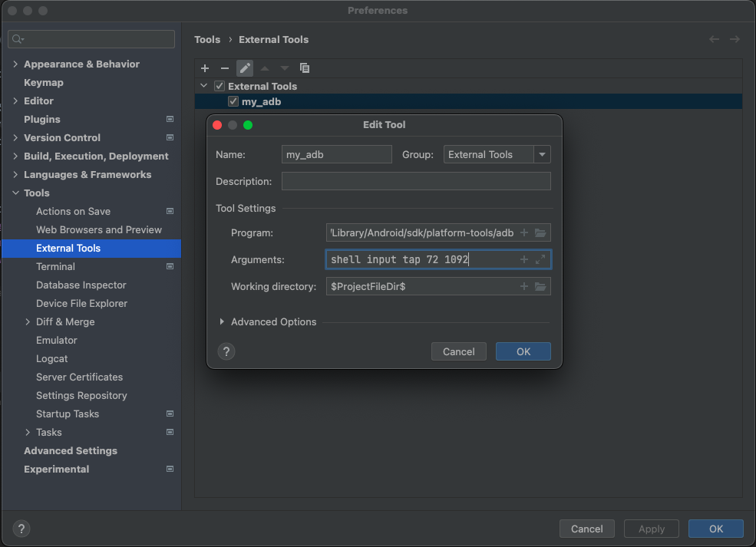Select Web Browsers and Preview
This screenshot has height=547, width=756.
99,230
